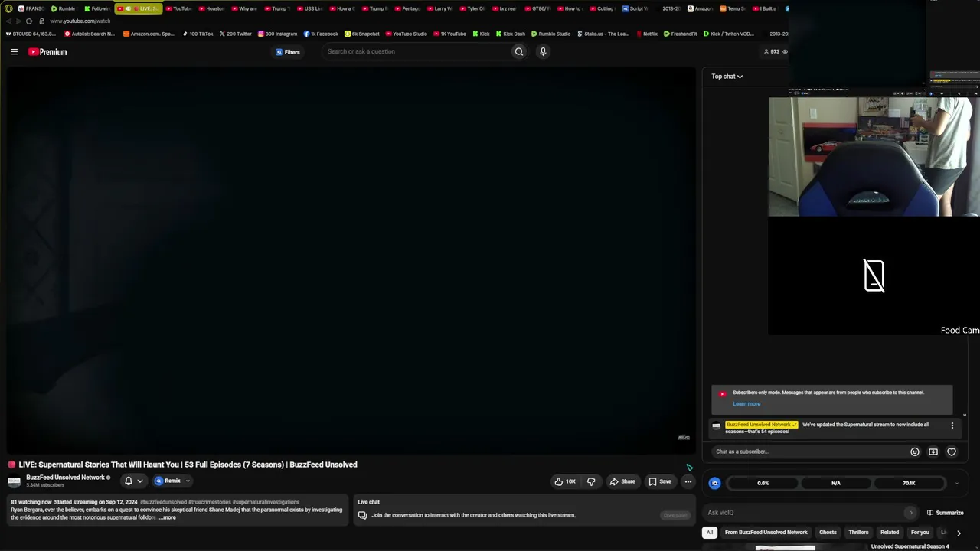Open the FreshandFit bookmark

[x=681, y=34]
